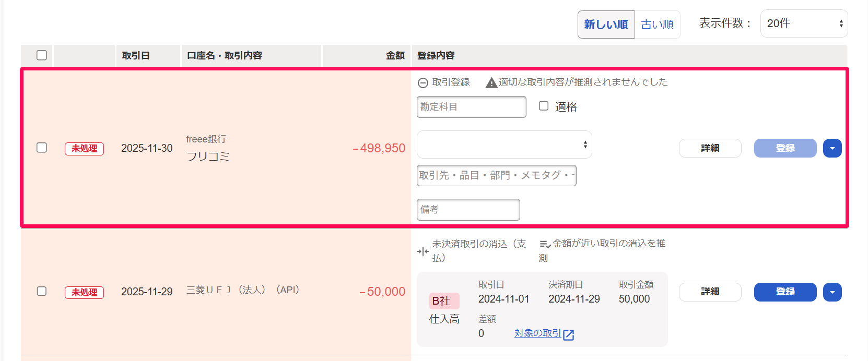Click the amount -50,000

382,292
